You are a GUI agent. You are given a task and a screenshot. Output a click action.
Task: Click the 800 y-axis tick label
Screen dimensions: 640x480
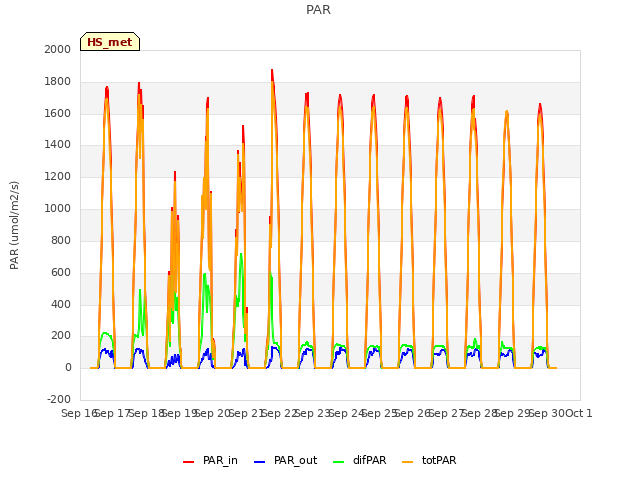tap(61, 240)
